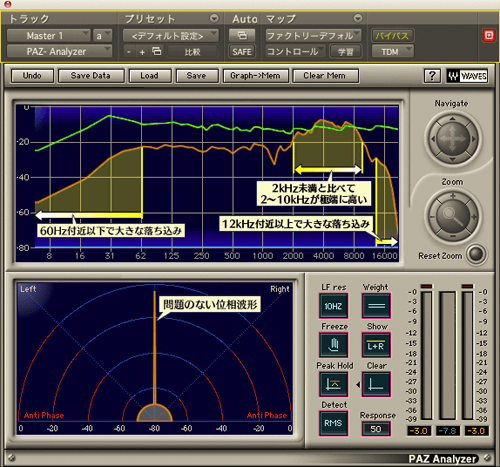Click the Weight selector icon
Image resolution: width=500 pixels, height=467 pixels.
coord(376,306)
